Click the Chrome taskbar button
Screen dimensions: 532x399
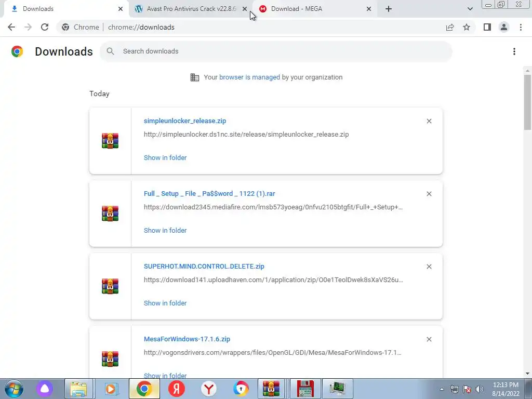coord(144,389)
